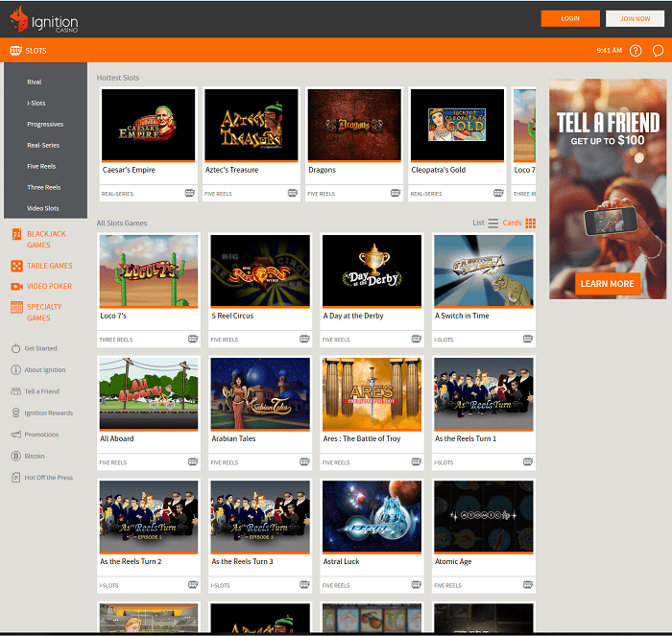Open the As the Reels Turn 1 thumbnail
The image size is (672, 636).
click(484, 393)
